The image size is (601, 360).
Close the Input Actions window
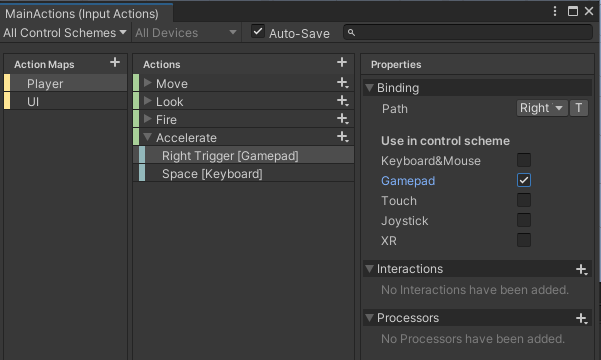(x=589, y=11)
